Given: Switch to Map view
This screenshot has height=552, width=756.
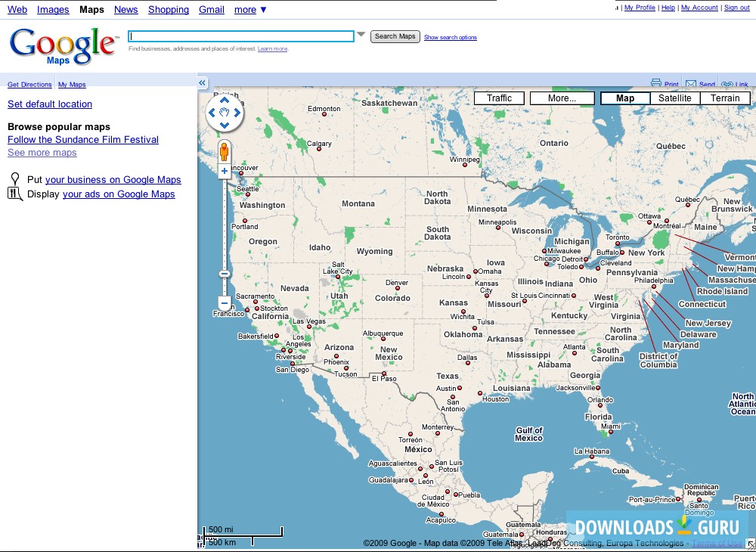Looking at the screenshot, I should (x=625, y=98).
